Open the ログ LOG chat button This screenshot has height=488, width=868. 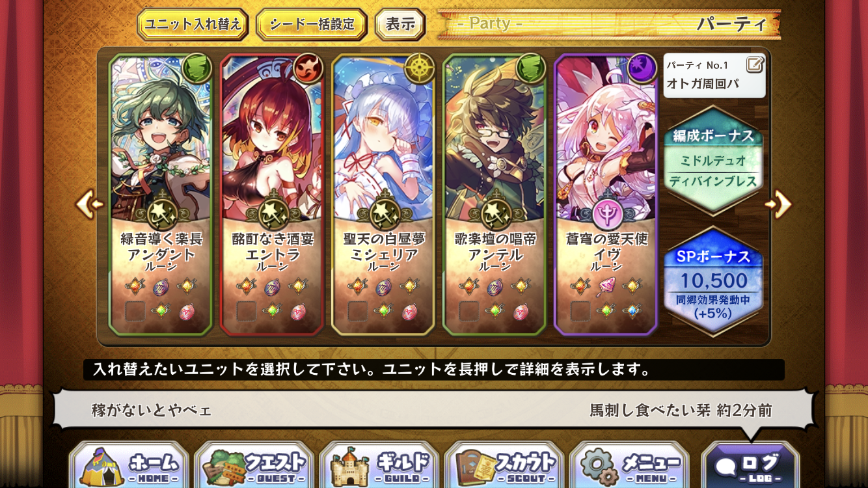coord(750,466)
